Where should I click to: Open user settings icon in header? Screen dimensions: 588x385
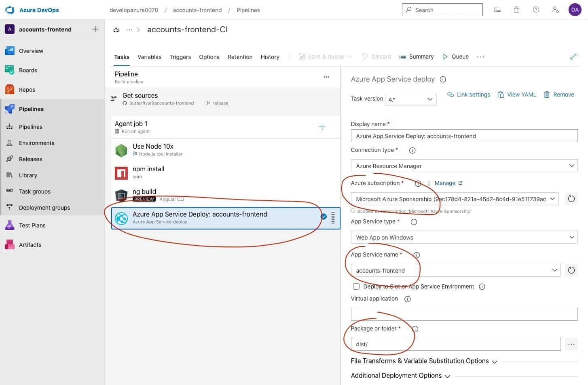click(555, 10)
